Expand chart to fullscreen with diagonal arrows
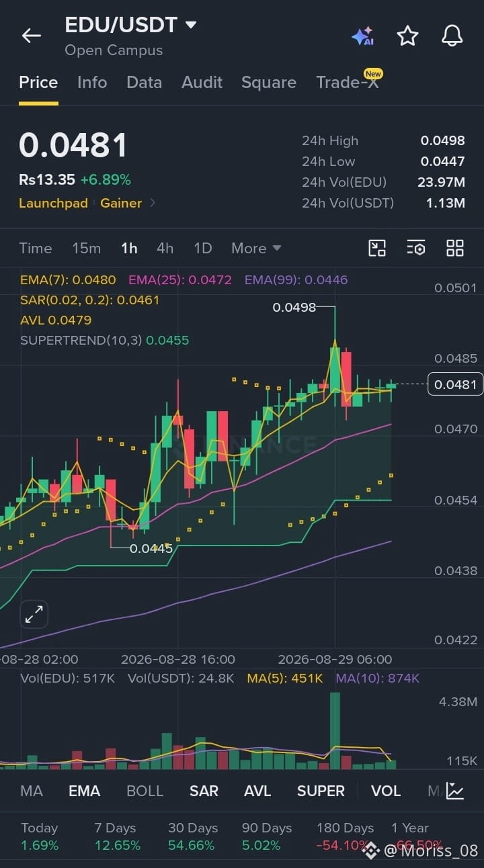This screenshot has height=868, width=484. (34, 614)
